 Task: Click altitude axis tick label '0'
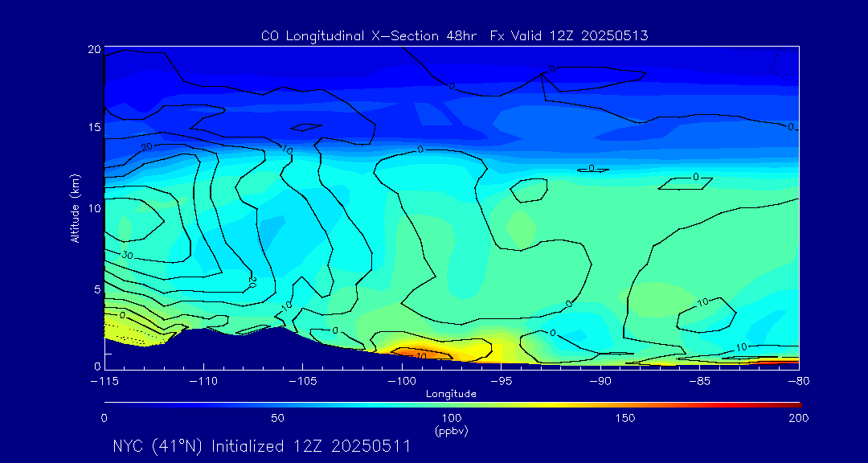97,366
